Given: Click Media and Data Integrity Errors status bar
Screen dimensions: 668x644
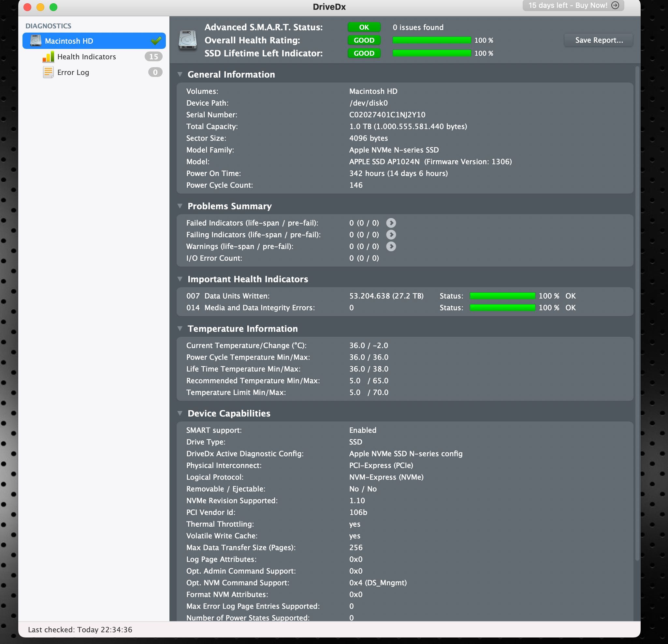Looking at the screenshot, I should coord(502,308).
